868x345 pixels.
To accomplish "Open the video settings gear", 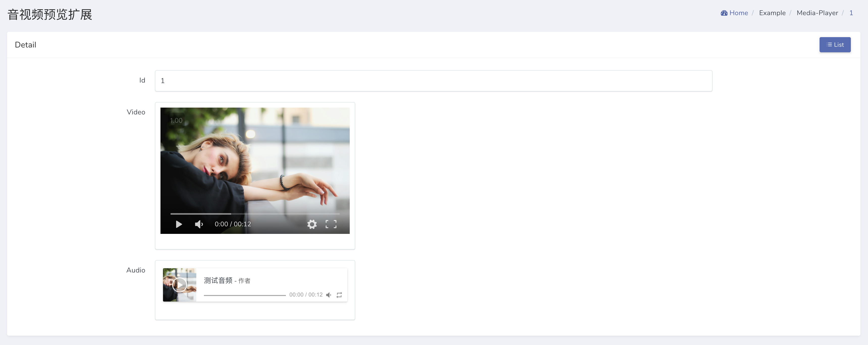I will tap(312, 224).
